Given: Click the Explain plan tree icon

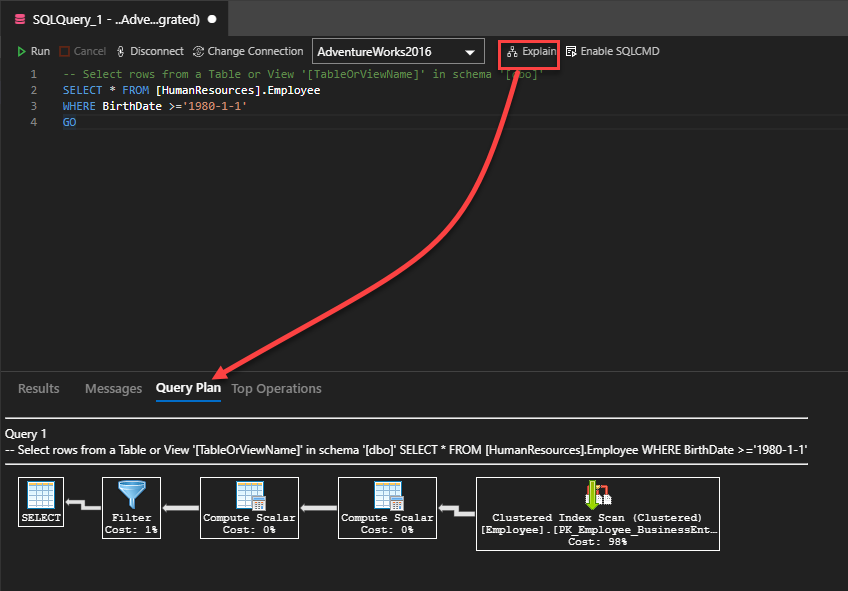Looking at the screenshot, I should click(x=512, y=51).
